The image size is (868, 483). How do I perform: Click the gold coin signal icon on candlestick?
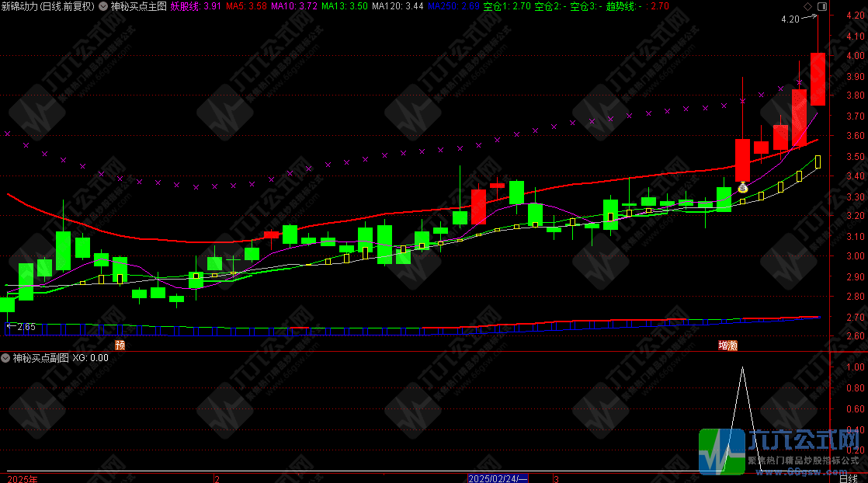pos(742,187)
